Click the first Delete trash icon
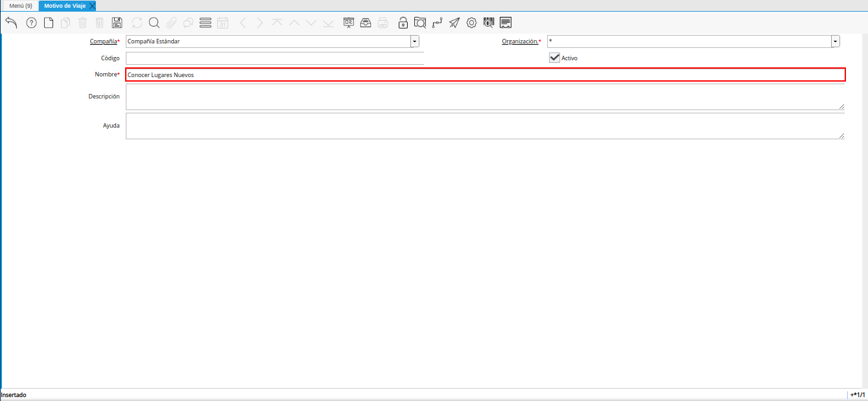This screenshot has height=401, width=868. coord(82,23)
